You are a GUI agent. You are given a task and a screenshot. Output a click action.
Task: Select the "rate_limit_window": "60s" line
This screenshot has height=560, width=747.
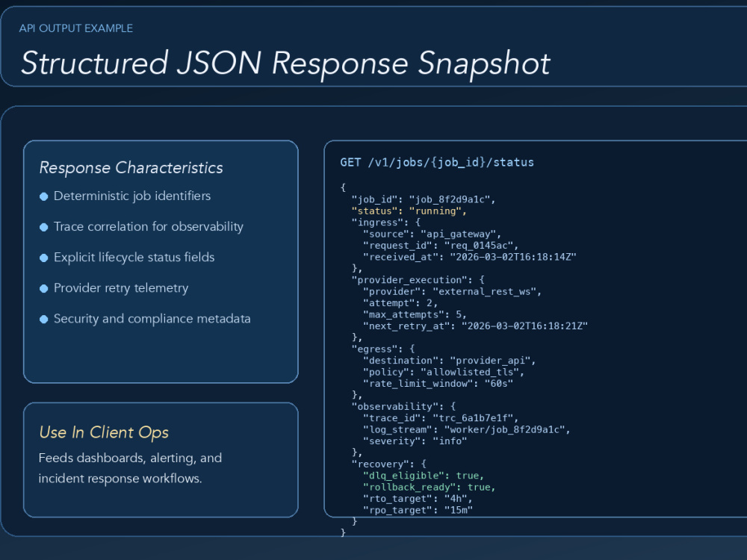point(438,384)
